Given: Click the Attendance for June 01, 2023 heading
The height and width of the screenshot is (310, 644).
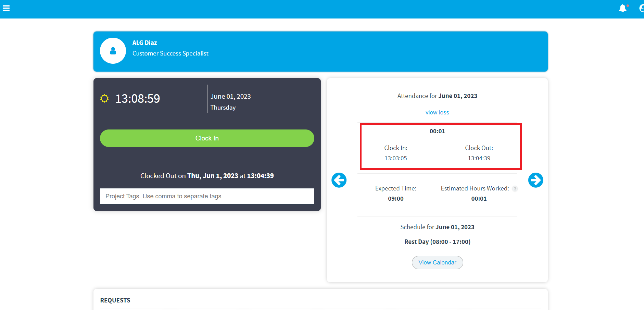Looking at the screenshot, I should pos(437,96).
